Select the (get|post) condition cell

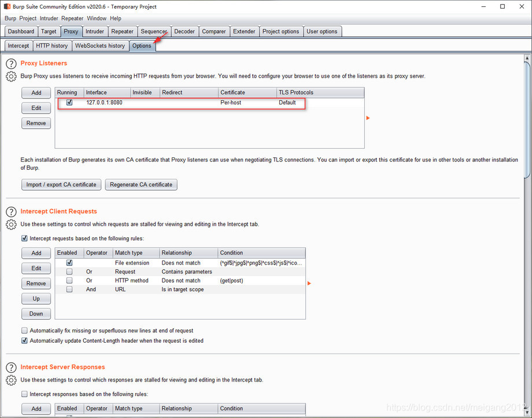click(261, 280)
